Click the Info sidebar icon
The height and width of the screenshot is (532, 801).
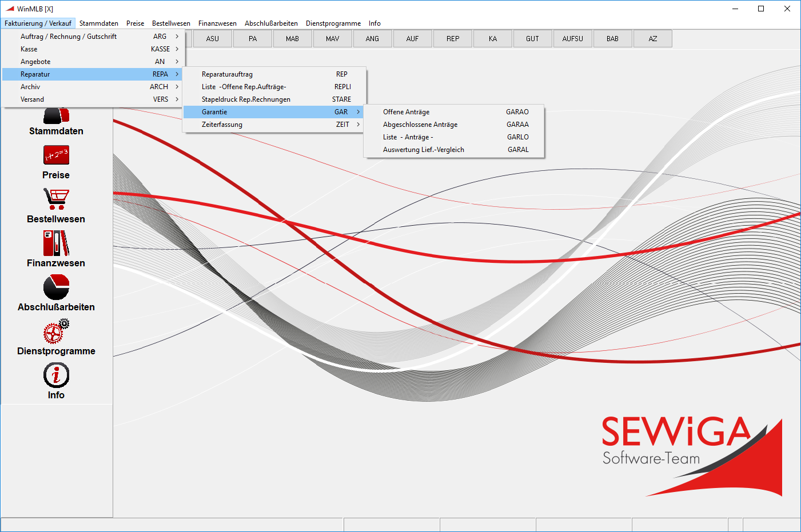(x=56, y=375)
